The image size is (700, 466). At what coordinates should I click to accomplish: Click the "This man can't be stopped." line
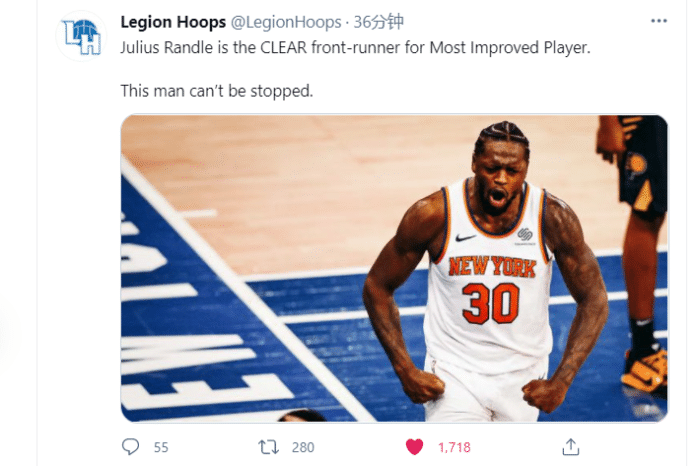pyautogui.click(x=217, y=91)
